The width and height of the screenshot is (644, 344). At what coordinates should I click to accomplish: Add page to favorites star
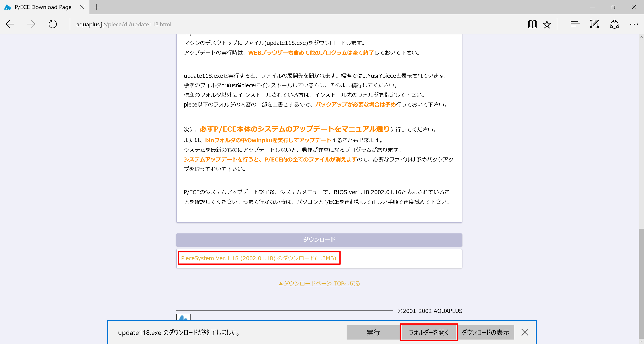pos(547,24)
